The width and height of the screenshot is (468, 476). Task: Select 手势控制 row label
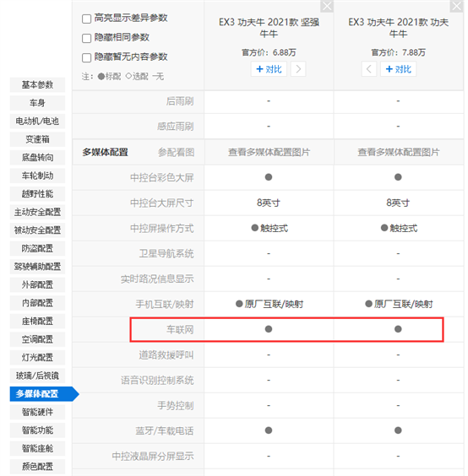(x=176, y=406)
